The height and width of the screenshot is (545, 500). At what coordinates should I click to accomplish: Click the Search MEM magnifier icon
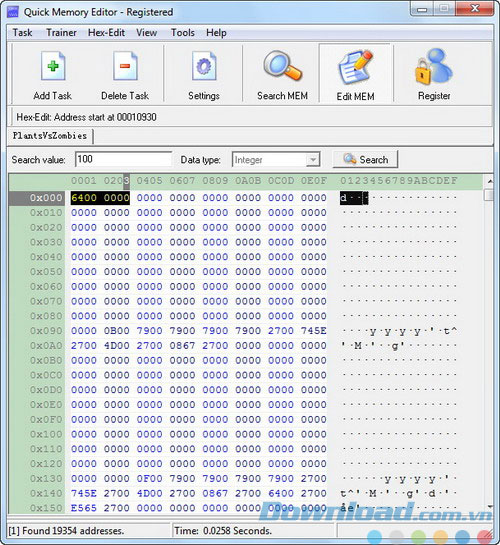282,66
